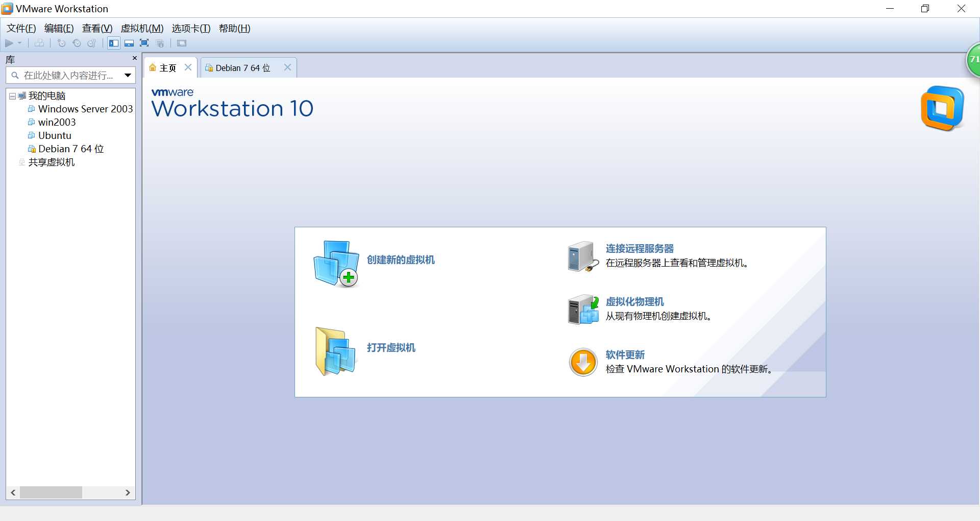Open the 选项卡(T) menu

191,29
